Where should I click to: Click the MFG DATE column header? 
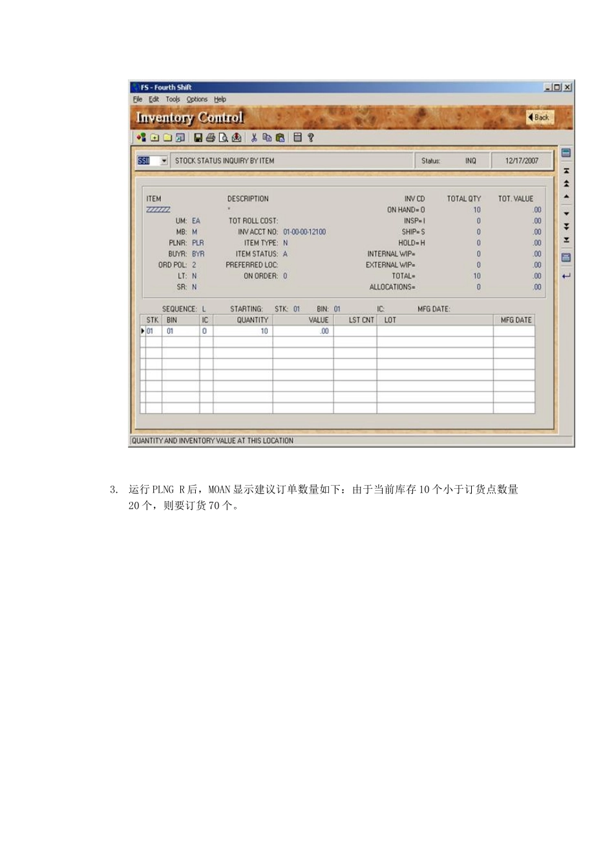click(514, 320)
